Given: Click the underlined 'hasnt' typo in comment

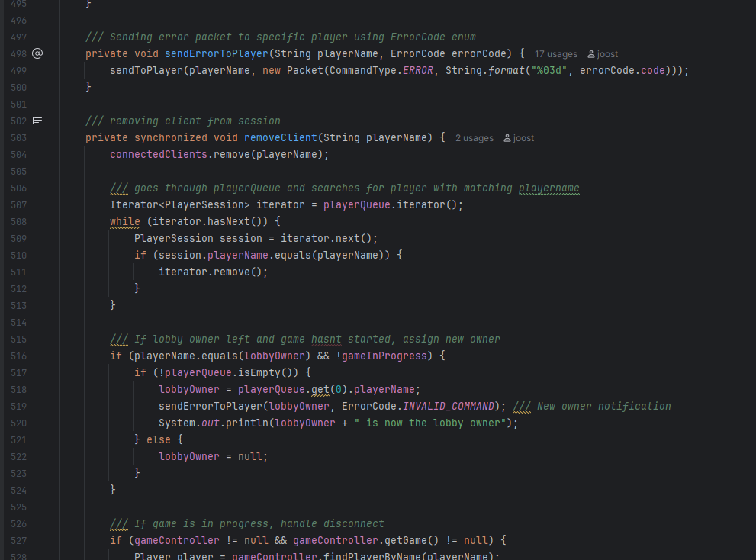Looking at the screenshot, I should pos(326,339).
